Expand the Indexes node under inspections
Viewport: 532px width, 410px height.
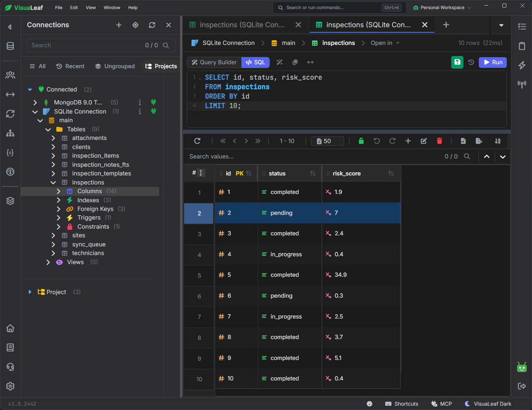[x=58, y=200]
